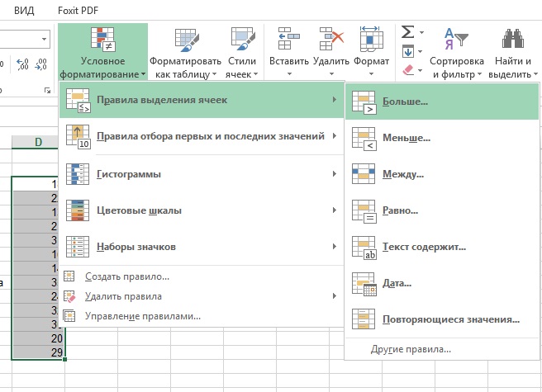Click Формат cells icon
Screen dimensions: 542x392
click(371, 39)
